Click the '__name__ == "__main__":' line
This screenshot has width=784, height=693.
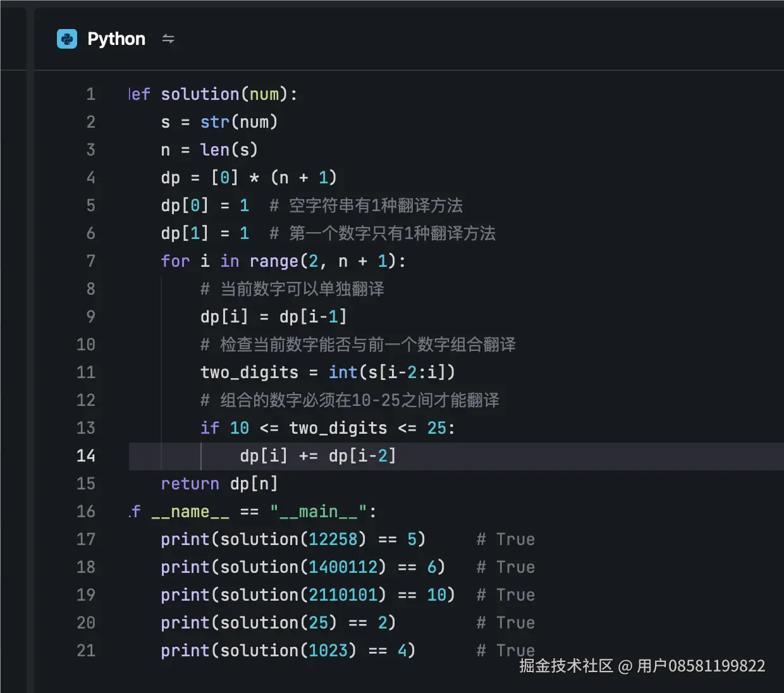[264, 512]
